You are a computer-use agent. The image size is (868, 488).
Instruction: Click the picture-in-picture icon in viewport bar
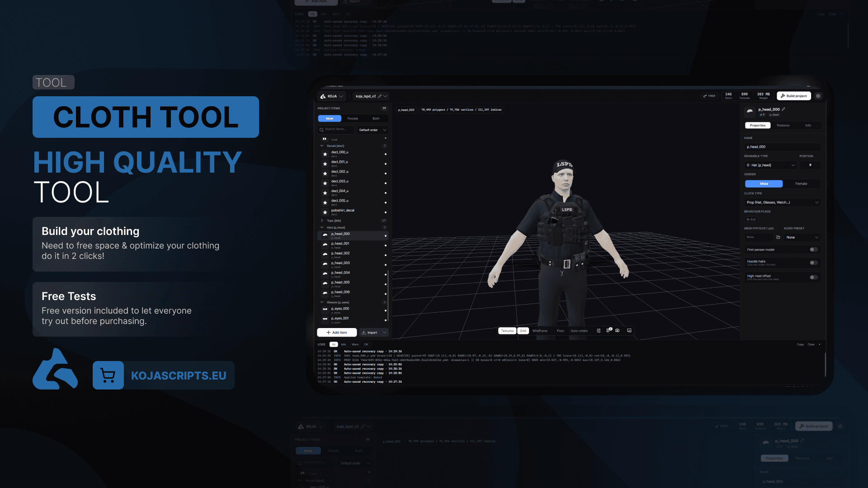629,331
